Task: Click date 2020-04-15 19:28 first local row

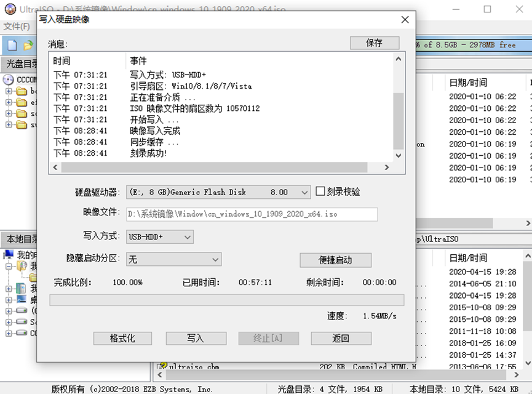Action: tap(482, 272)
